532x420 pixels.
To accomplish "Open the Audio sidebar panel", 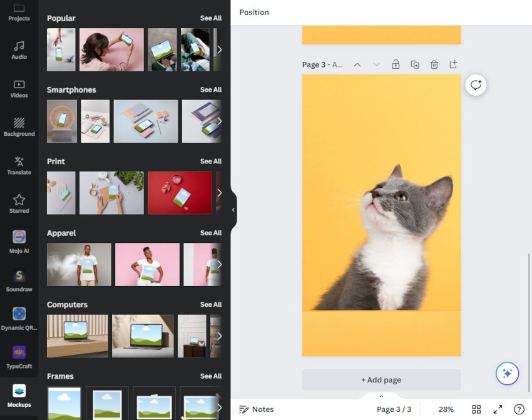I will (19, 49).
